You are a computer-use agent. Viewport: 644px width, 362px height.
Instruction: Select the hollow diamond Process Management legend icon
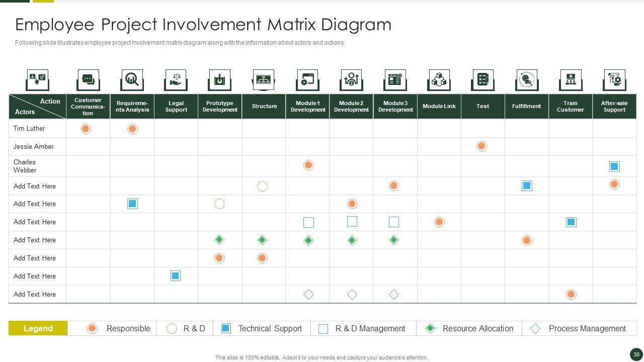click(535, 329)
